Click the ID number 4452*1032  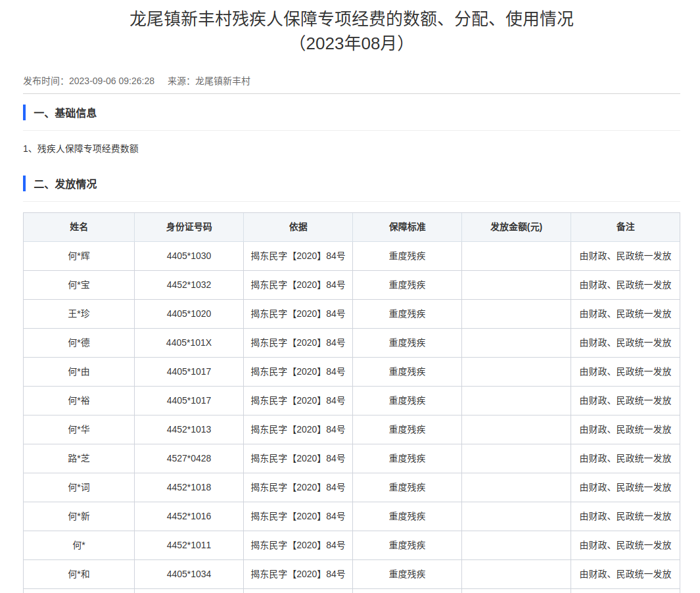click(x=189, y=285)
